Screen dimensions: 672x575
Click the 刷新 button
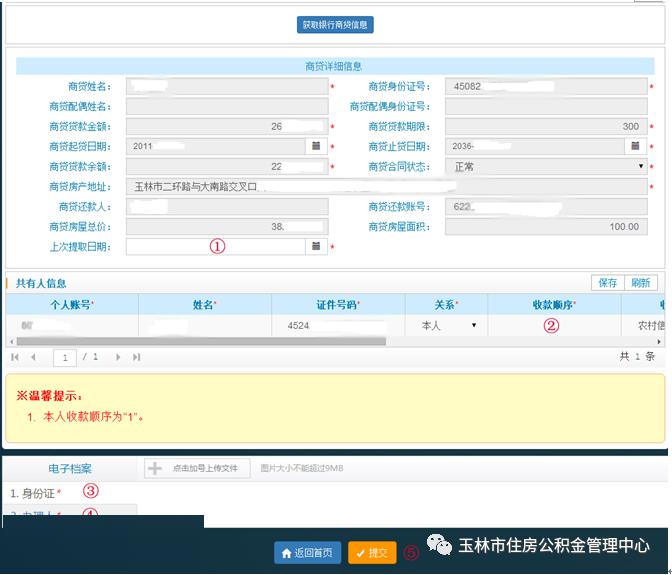[641, 283]
